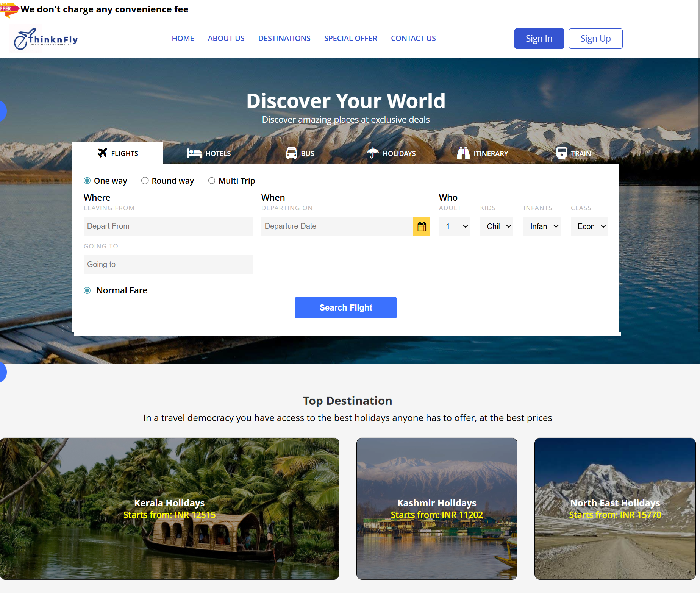This screenshot has height=593, width=700.
Task: Click the bed icon for Hotels
Action: coord(194,153)
